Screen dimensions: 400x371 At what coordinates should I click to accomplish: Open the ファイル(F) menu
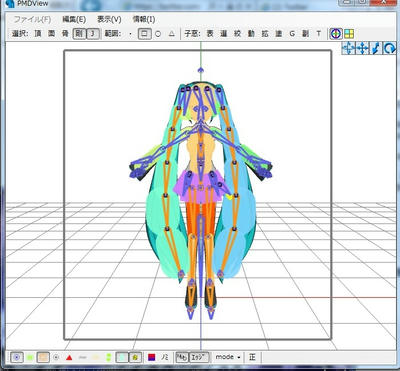click(32, 19)
